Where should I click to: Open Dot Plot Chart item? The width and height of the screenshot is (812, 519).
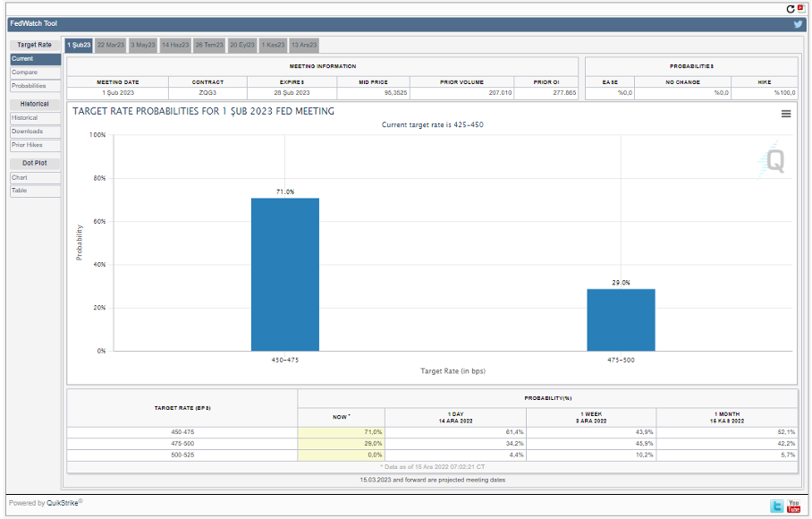pos(35,178)
